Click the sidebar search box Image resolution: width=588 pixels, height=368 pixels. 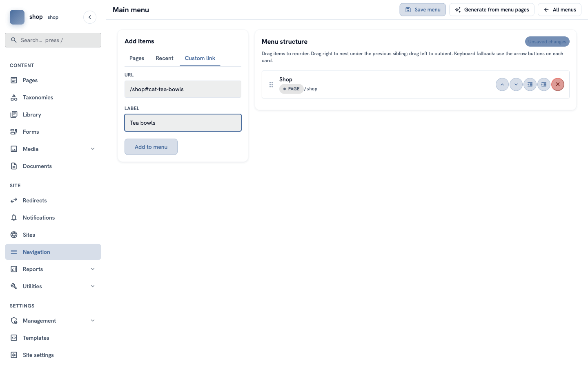click(x=53, y=40)
